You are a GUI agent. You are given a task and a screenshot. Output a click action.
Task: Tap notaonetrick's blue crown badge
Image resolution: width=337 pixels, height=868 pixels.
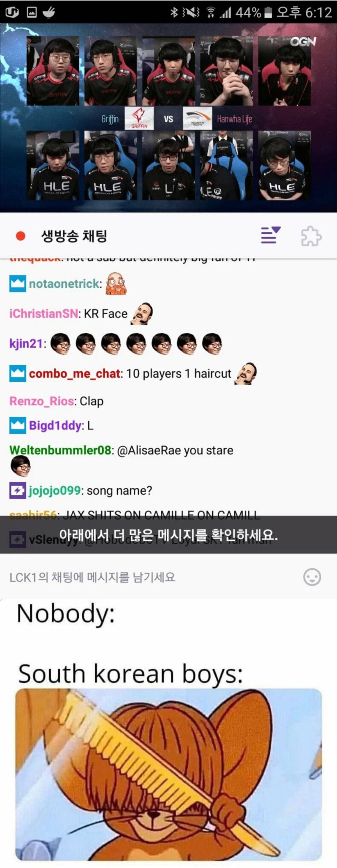point(17,284)
